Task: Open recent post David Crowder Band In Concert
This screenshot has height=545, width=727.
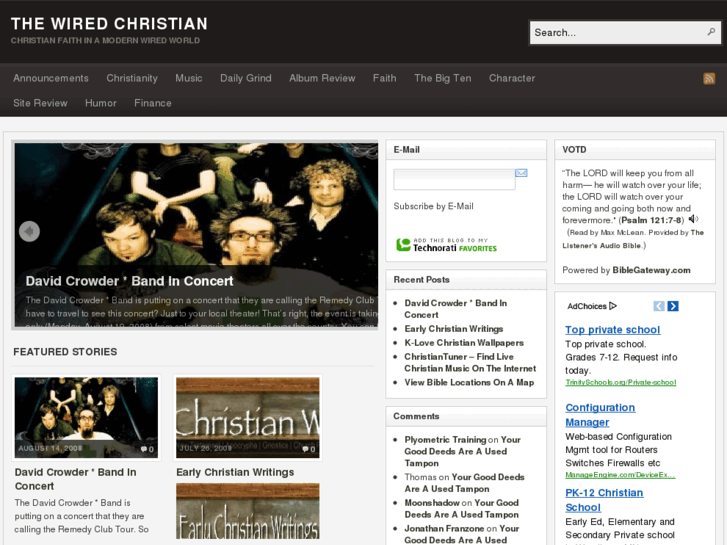Action: coord(456,308)
